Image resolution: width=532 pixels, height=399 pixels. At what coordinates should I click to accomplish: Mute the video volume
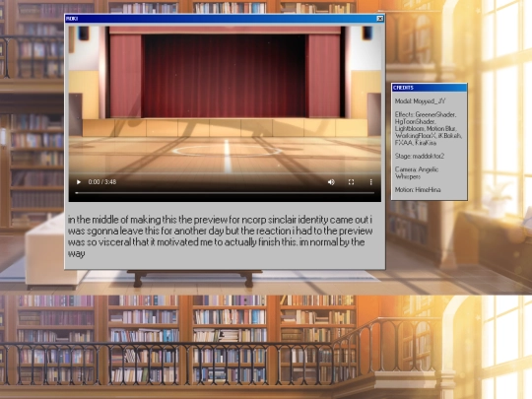(331, 182)
